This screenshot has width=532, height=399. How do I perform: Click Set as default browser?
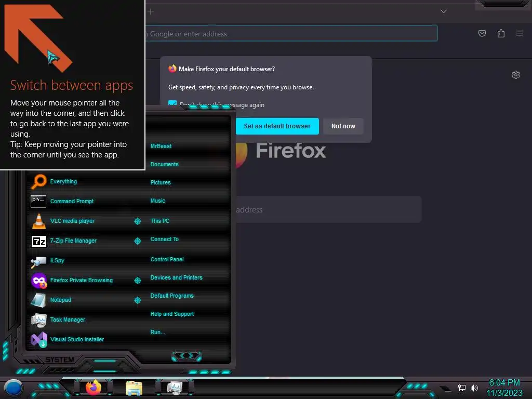[277, 126]
